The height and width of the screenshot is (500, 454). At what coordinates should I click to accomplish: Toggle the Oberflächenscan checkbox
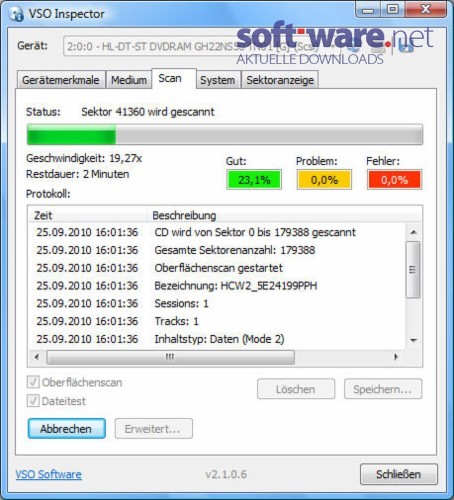click(33, 382)
